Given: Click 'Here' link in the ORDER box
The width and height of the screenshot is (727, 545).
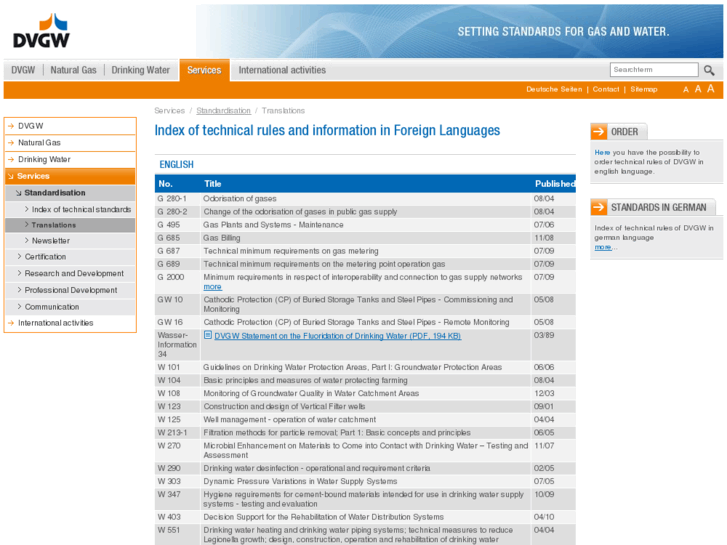Looking at the screenshot, I should [x=602, y=153].
